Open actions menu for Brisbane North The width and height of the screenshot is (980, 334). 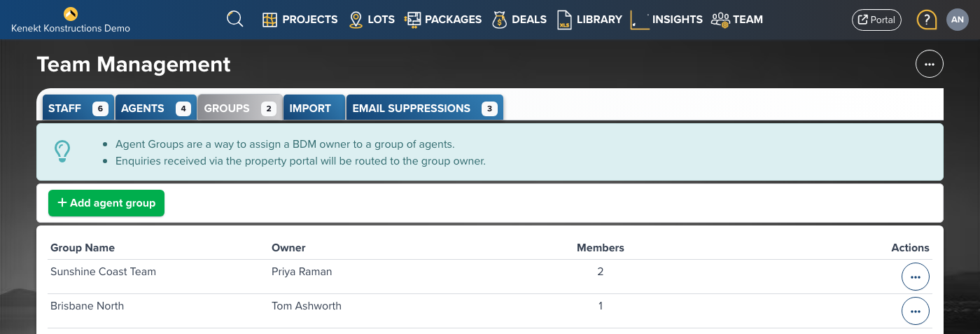click(916, 311)
